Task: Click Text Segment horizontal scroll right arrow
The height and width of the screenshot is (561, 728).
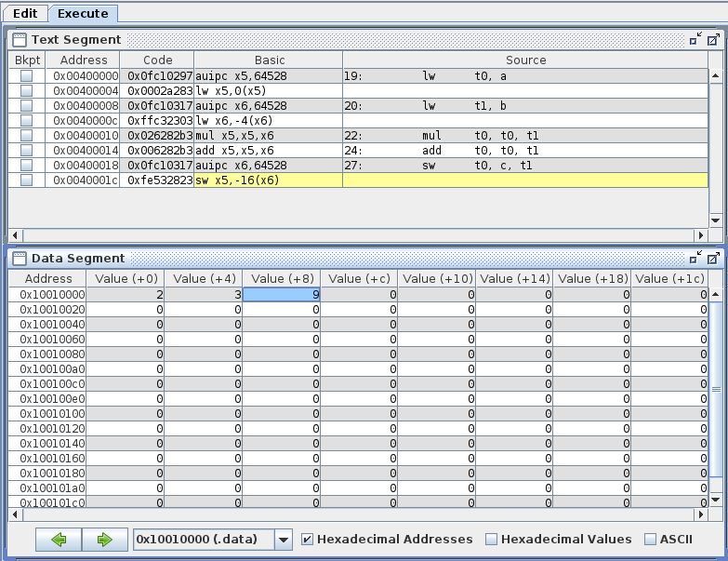Action: [x=701, y=235]
